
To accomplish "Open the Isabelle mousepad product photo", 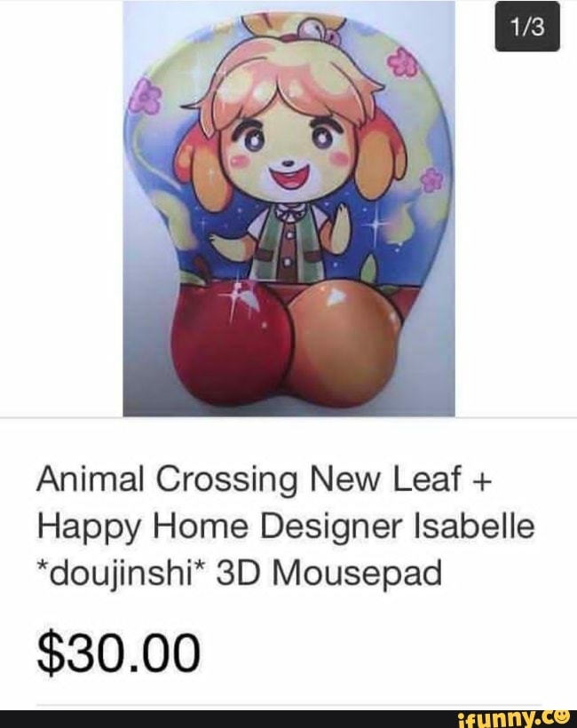I will point(288,208).
